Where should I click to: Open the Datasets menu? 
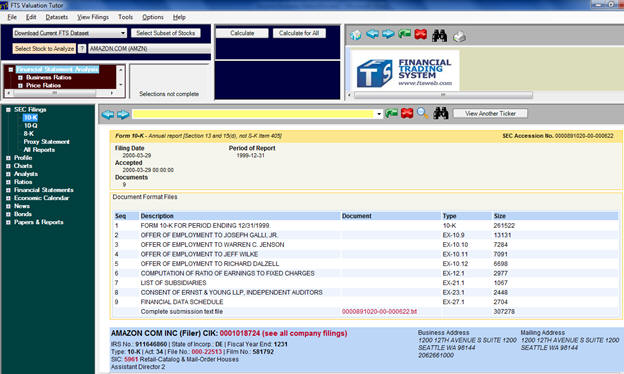tap(57, 17)
